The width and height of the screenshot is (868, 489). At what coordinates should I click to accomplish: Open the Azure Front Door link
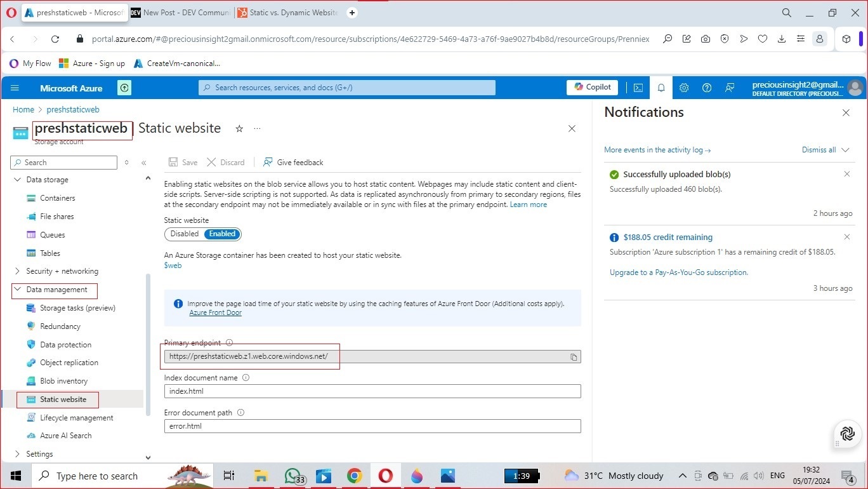[x=215, y=312]
